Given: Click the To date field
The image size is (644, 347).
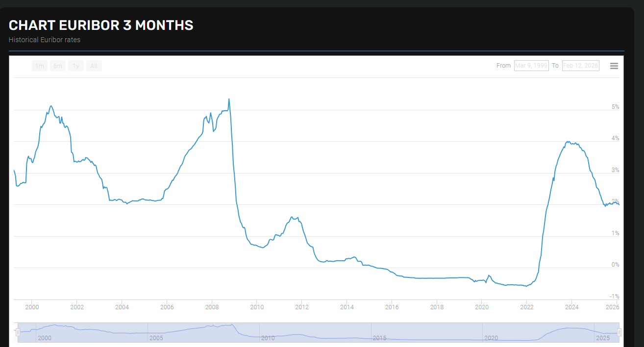Looking at the screenshot, I should tap(580, 66).
